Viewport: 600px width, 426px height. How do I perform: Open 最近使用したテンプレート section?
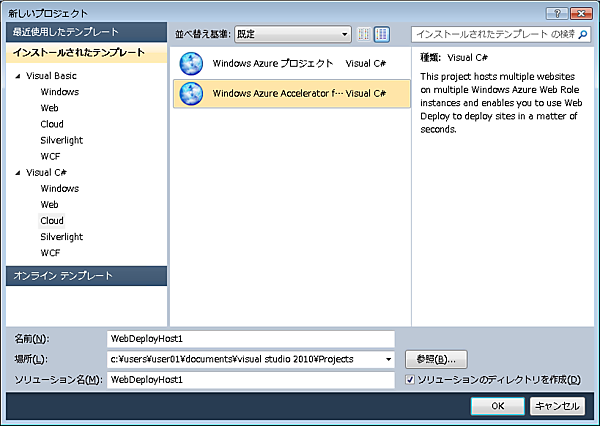point(86,32)
